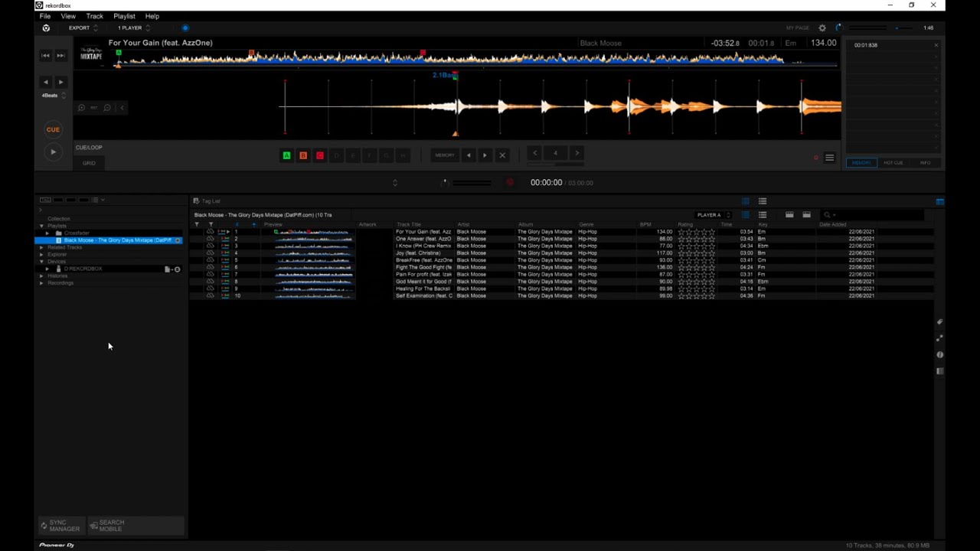Switch to the GRID tab
The height and width of the screenshot is (551, 980).
click(x=89, y=163)
